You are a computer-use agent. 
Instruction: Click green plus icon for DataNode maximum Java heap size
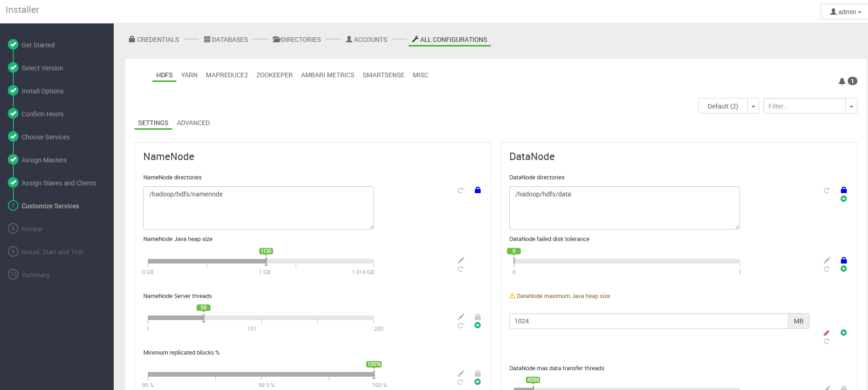tap(844, 333)
